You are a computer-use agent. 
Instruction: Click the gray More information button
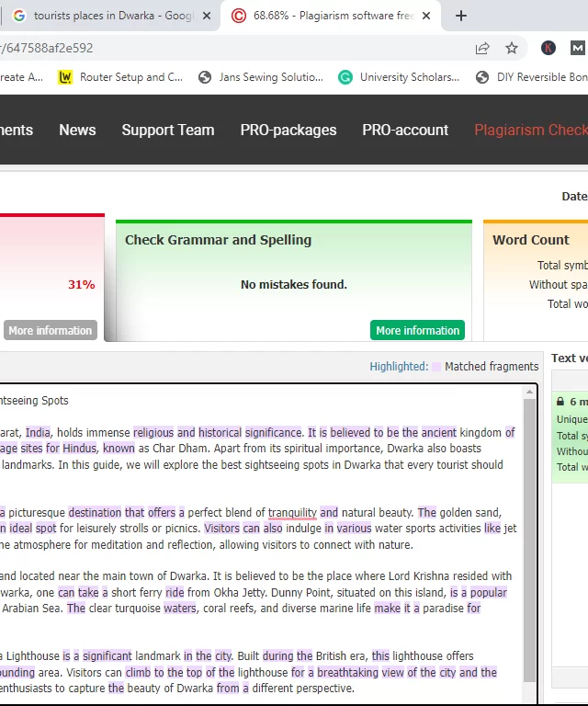coord(51,330)
